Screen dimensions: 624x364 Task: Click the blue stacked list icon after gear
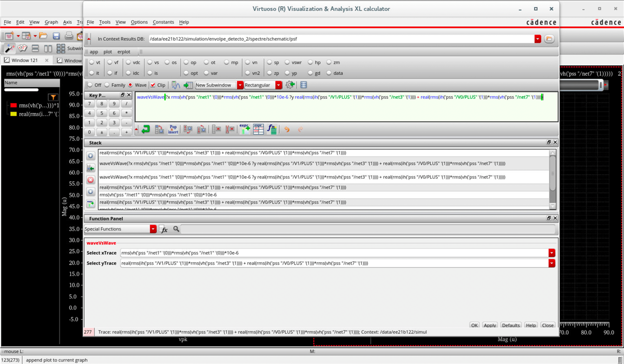tap(304, 85)
